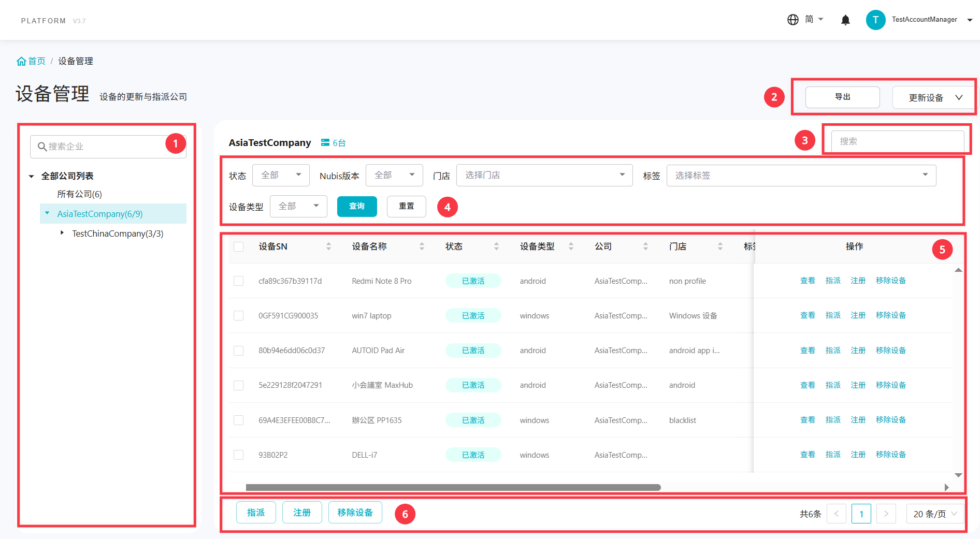Click 移除设备 for 小会議室 MaxHub

(x=891, y=385)
